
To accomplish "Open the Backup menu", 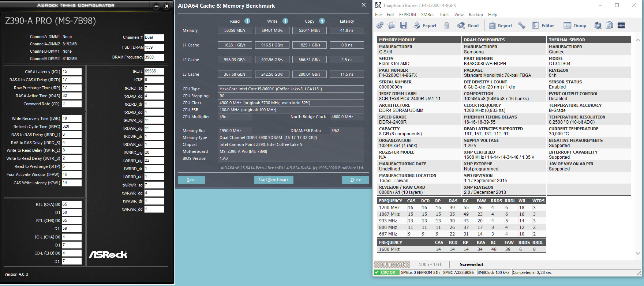I will click(x=476, y=15).
